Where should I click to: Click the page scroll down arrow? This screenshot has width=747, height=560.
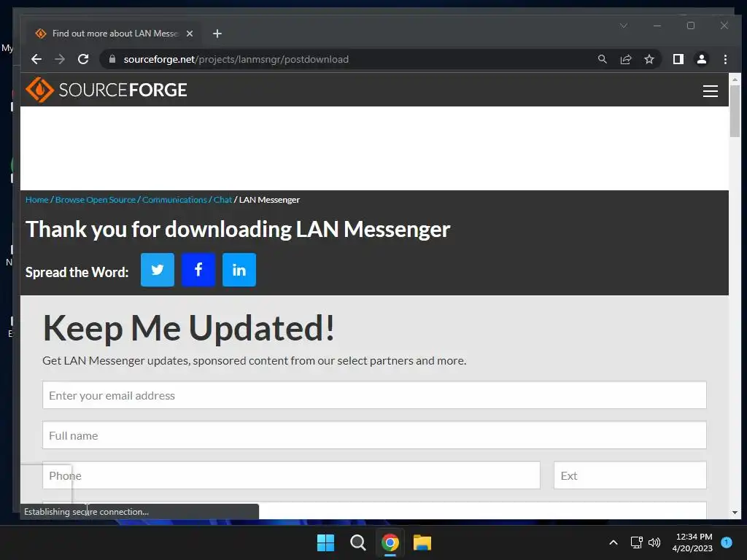click(735, 513)
